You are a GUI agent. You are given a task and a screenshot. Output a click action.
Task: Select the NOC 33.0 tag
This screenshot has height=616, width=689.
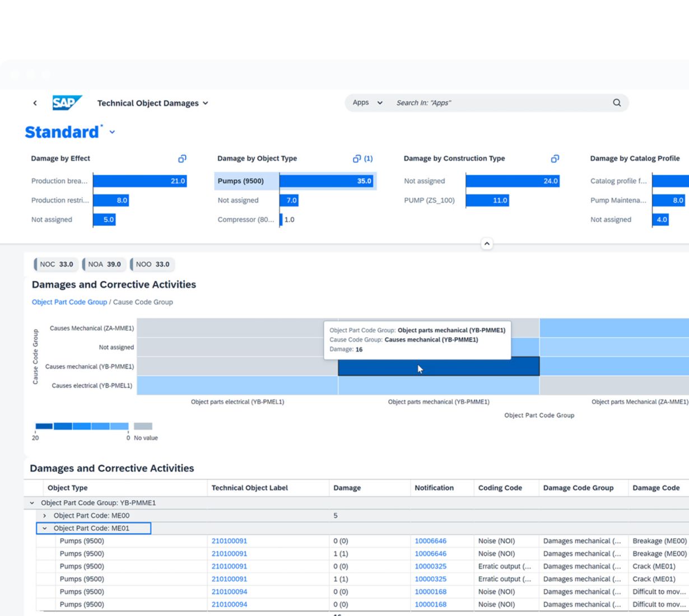tap(57, 264)
